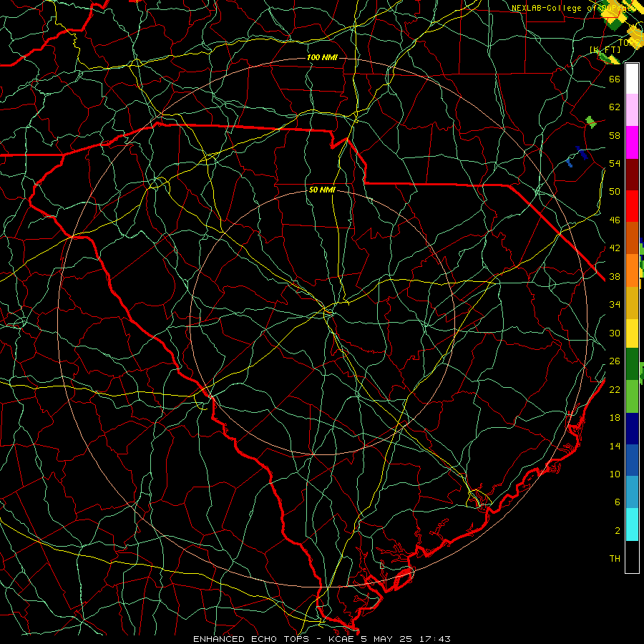Click the 50 NMI range ring label
This screenshot has height=644, width=644.
(322, 190)
